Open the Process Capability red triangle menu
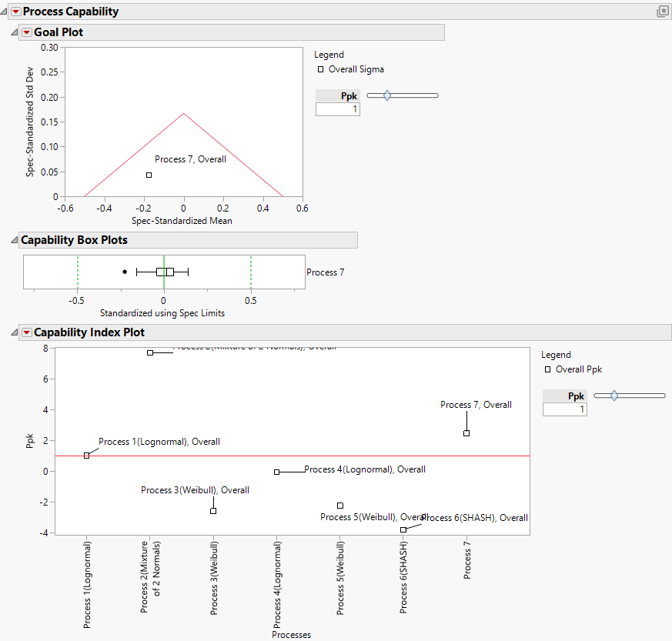 [17, 11]
